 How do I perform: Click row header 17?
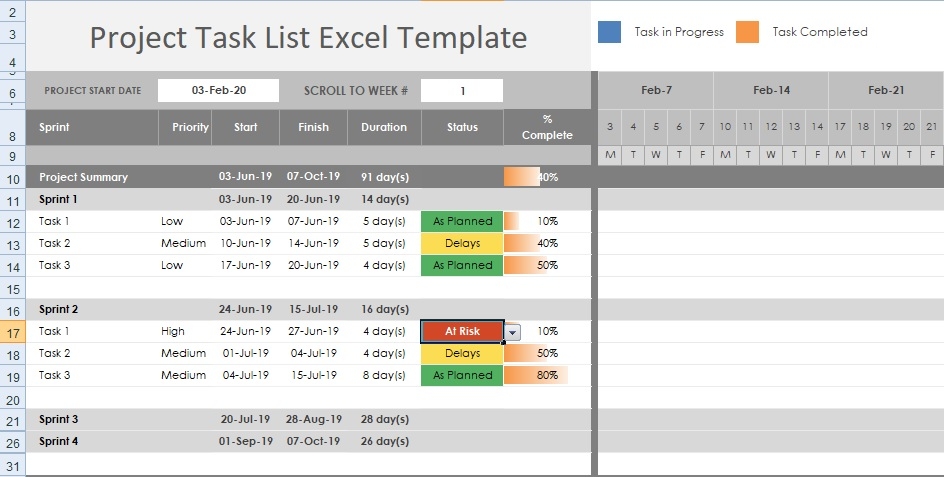click(x=12, y=332)
